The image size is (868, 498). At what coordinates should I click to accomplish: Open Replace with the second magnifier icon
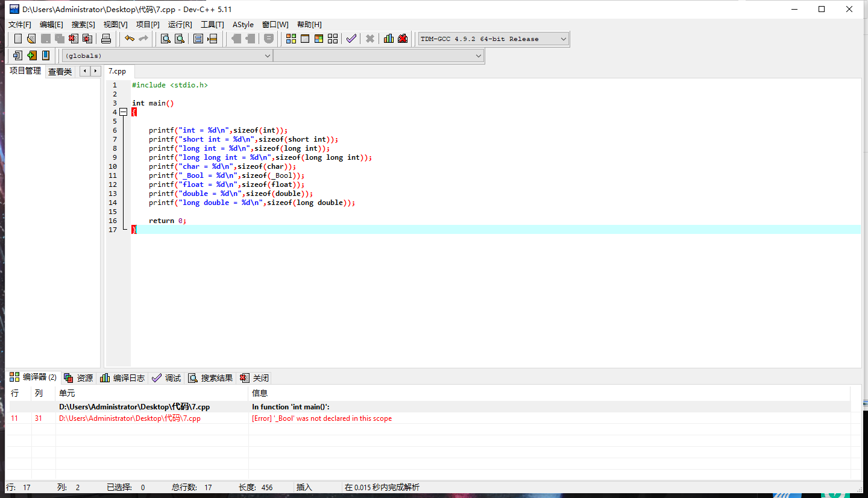click(180, 39)
